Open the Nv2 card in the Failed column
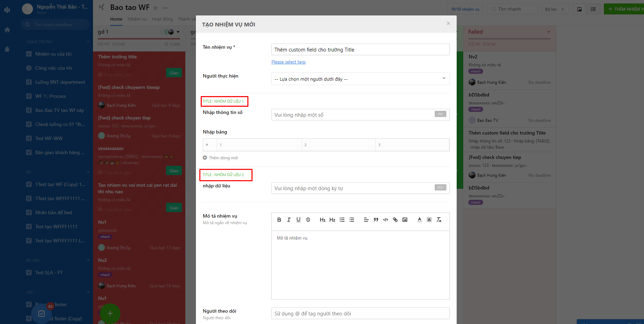The image size is (644, 324). [x=510, y=70]
